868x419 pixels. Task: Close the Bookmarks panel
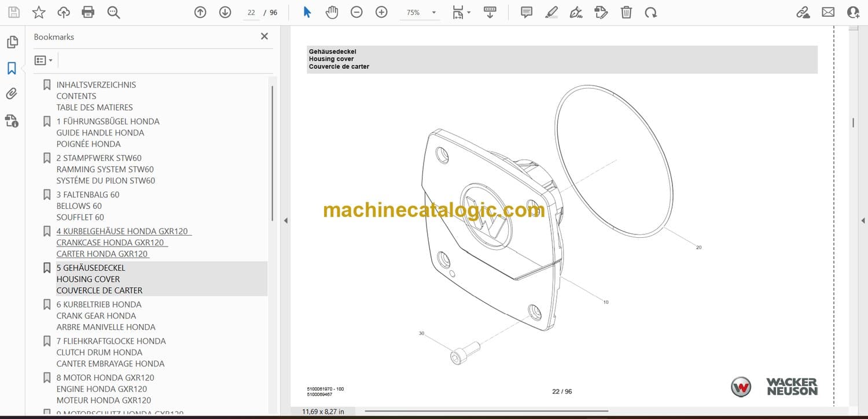coord(264,36)
